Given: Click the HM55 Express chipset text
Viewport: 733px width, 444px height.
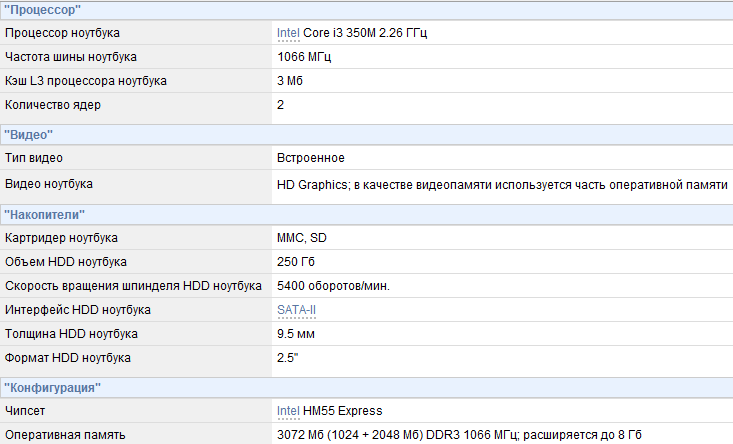Looking at the screenshot, I should tap(343, 411).
